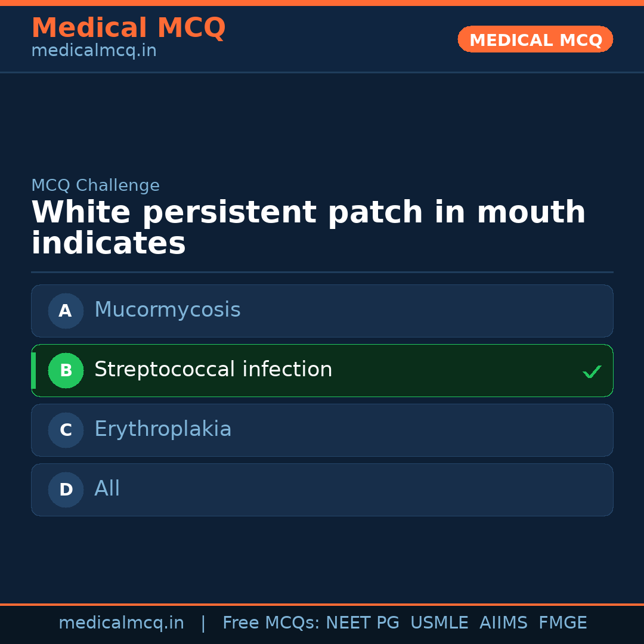The image size is (644, 644).
Task: Open the medicalmcq.in footer link
Action: [x=121, y=623]
